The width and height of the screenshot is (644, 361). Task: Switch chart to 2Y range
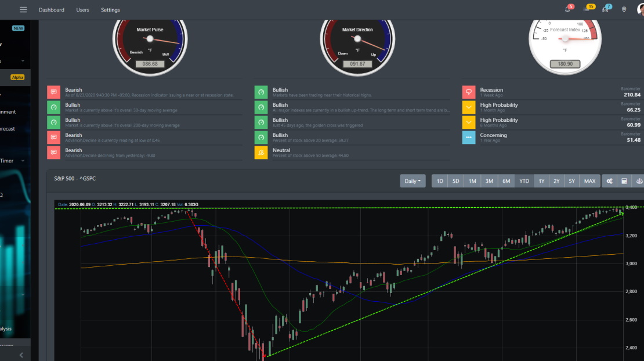(x=556, y=181)
